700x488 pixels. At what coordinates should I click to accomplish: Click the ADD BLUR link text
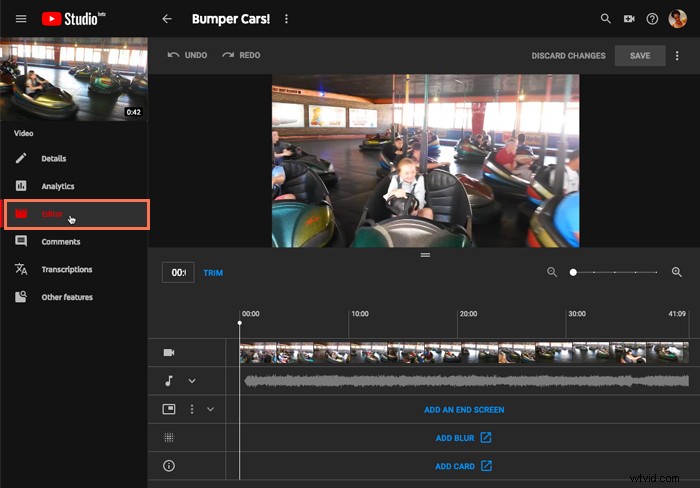point(454,438)
